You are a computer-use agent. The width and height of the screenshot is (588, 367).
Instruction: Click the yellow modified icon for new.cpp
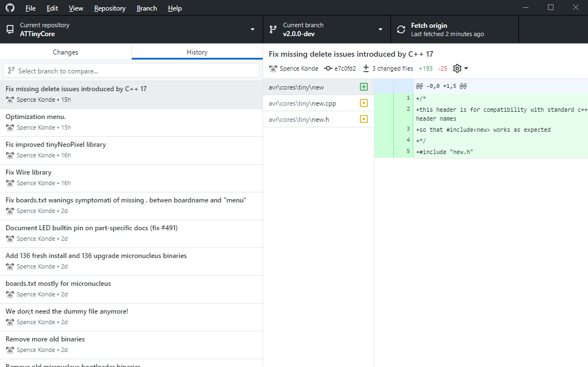click(x=364, y=103)
